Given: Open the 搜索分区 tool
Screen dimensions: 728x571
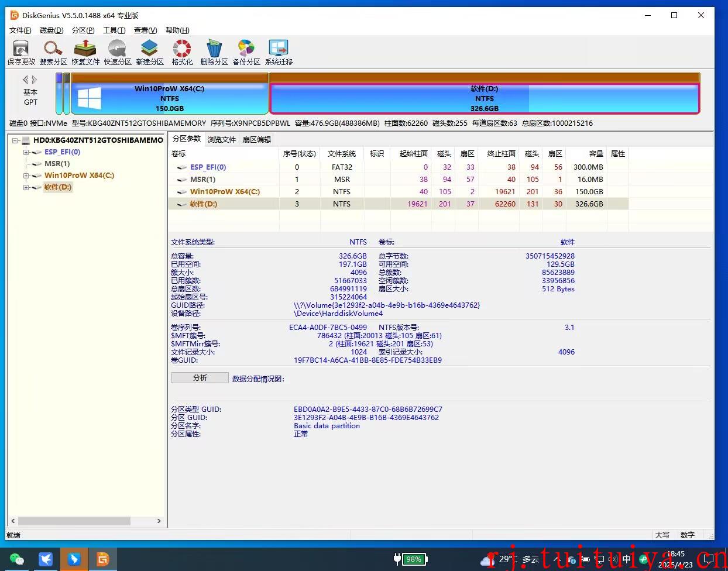Looking at the screenshot, I should pyautogui.click(x=53, y=52).
